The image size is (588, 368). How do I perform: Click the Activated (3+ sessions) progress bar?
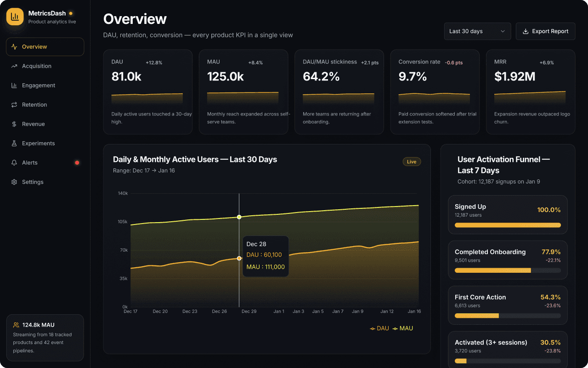point(508,361)
